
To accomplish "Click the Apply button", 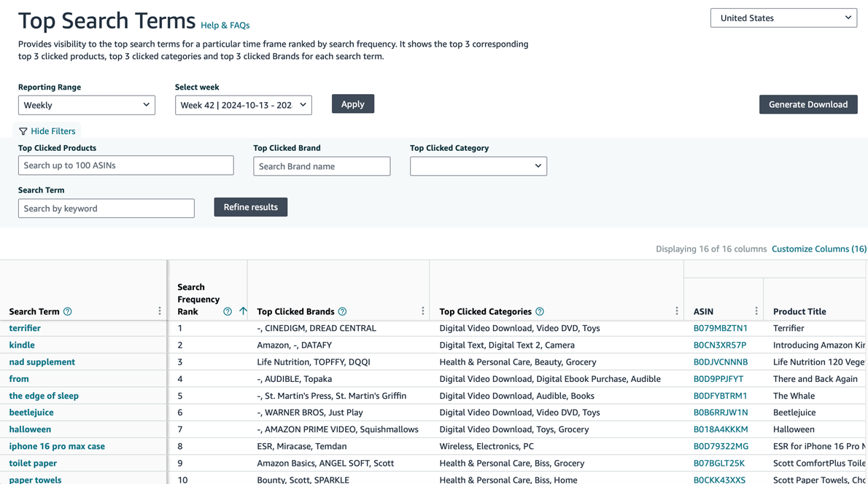I will tap(353, 104).
